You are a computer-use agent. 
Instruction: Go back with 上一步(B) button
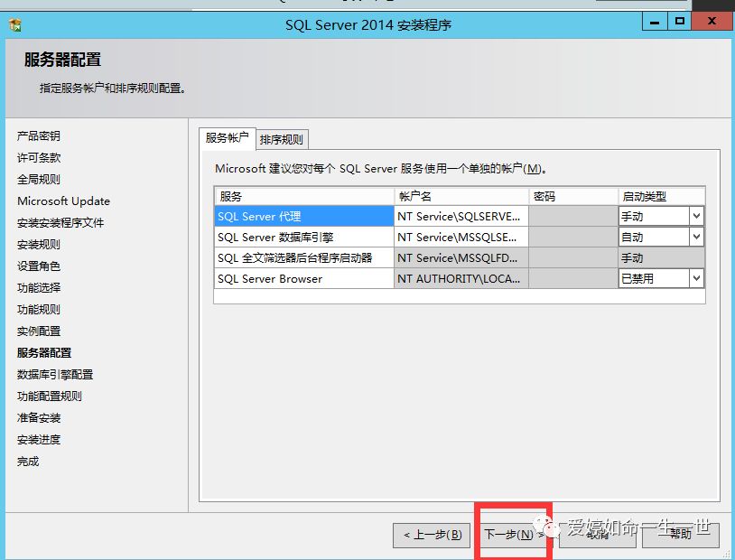[432, 535]
